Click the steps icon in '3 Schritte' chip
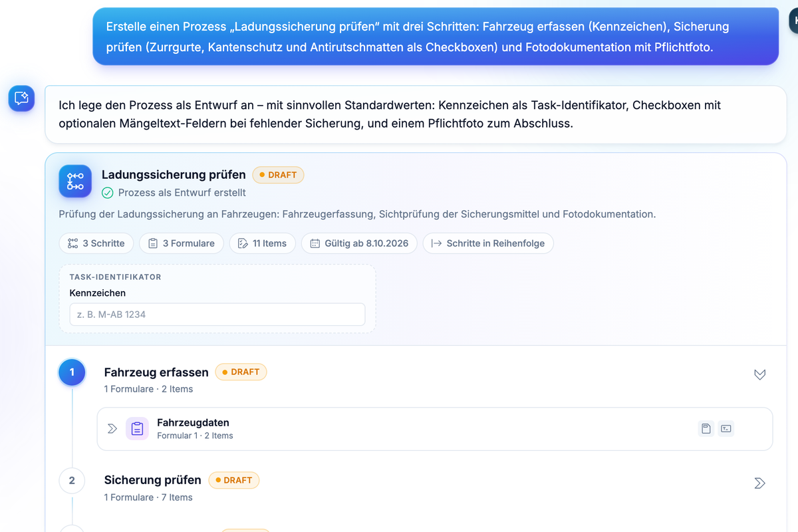Viewport: 798px width, 532px height. pos(73,243)
